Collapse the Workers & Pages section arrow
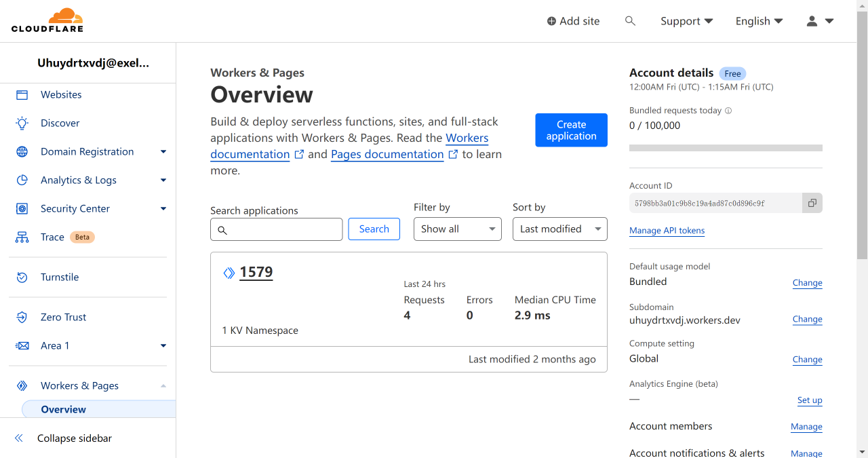Viewport: 868px width, 458px height. 163,386
